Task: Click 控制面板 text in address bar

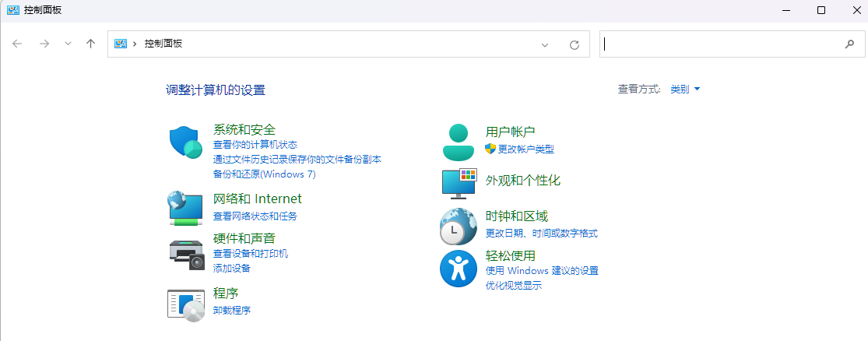Action: pyautogui.click(x=163, y=44)
